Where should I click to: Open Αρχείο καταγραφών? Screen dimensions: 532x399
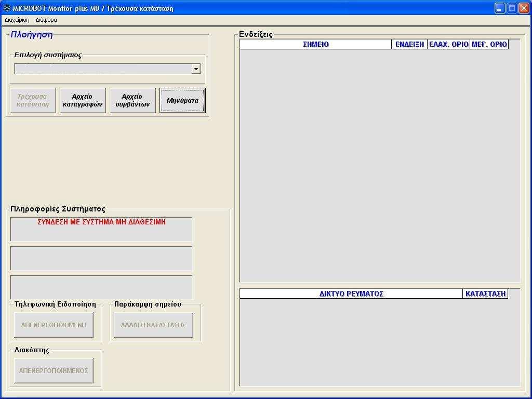[x=83, y=100]
